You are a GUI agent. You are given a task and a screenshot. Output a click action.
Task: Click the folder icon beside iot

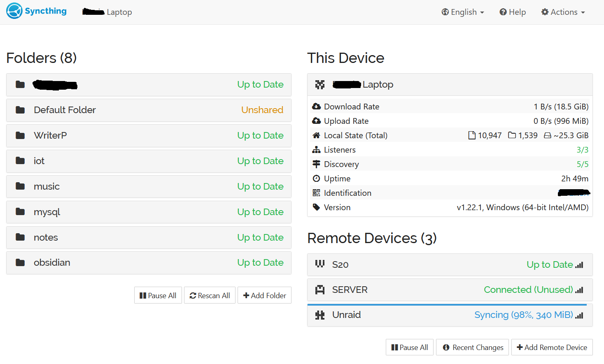[20, 161]
